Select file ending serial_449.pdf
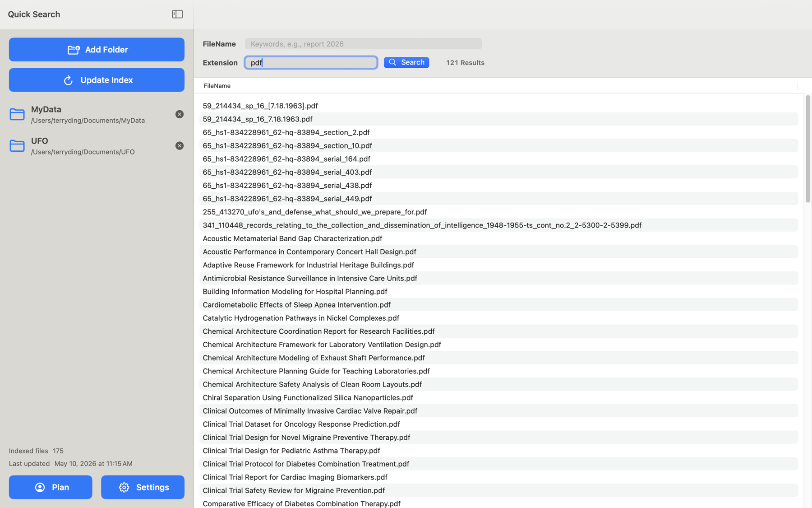 tap(498, 199)
